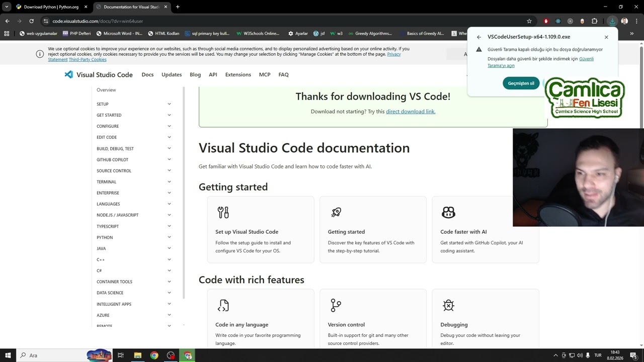644x362 pixels.
Task: Open the Blog menu item
Action: click(195, 74)
